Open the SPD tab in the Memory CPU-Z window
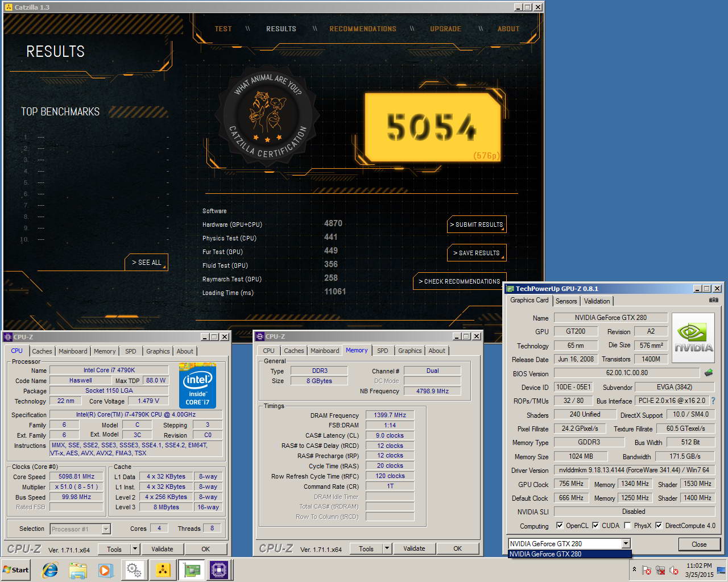The image size is (728, 582). click(x=383, y=351)
